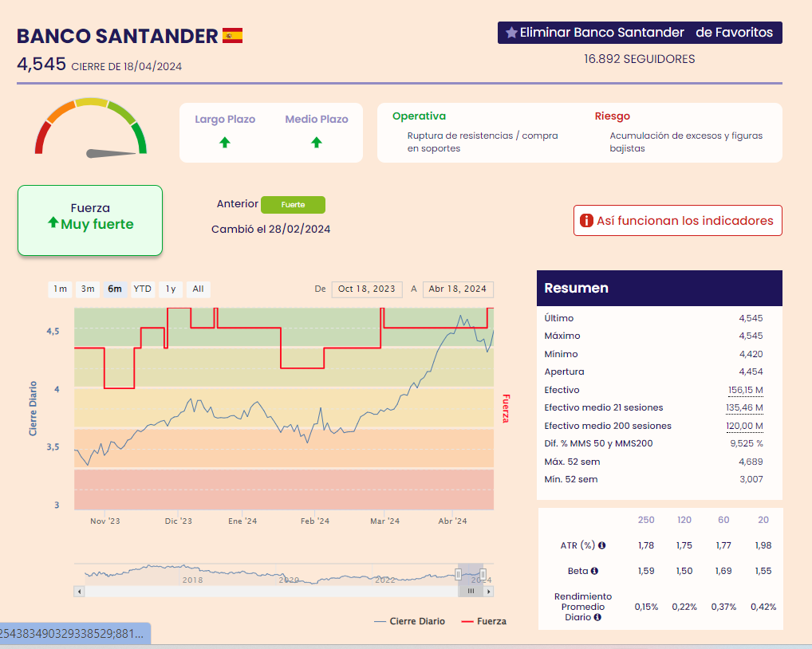Click the Largo Plazo green up arrow
This screenshot has height=649, width=812.
click(225, 143)
